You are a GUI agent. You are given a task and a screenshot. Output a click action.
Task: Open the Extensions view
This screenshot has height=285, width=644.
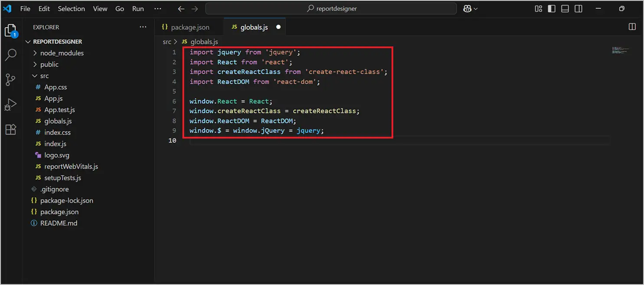(x=10, y=129)
